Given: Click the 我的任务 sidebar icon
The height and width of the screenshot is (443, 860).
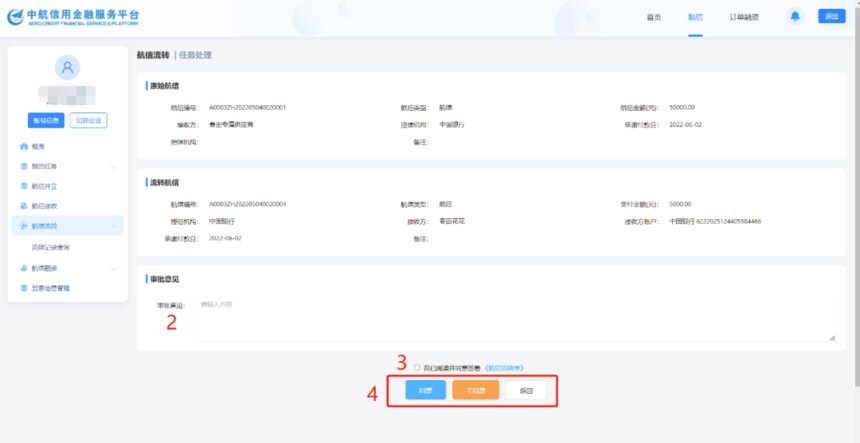Looking at the screenshot, I should tap(24, 166).
